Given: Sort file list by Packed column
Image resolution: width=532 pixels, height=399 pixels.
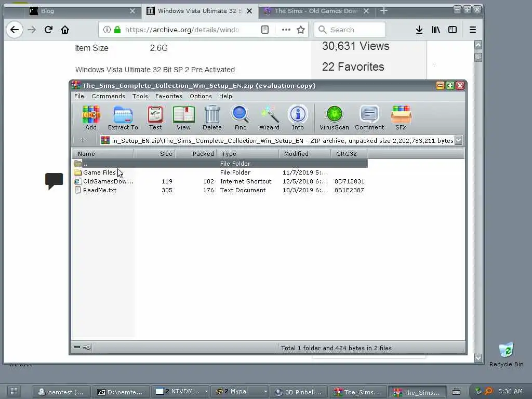Looking at the screenshot, I should [x=196, y=154].
